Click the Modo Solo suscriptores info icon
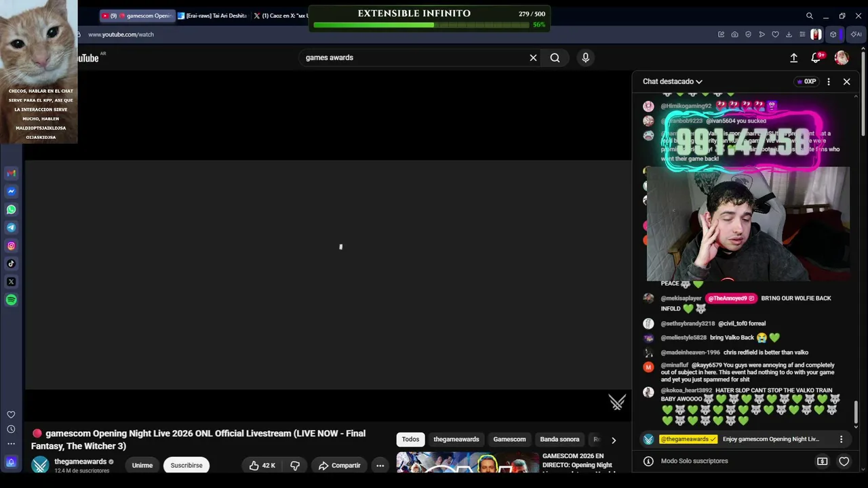This screenshot has height=488, width=868. coord(648,462)
